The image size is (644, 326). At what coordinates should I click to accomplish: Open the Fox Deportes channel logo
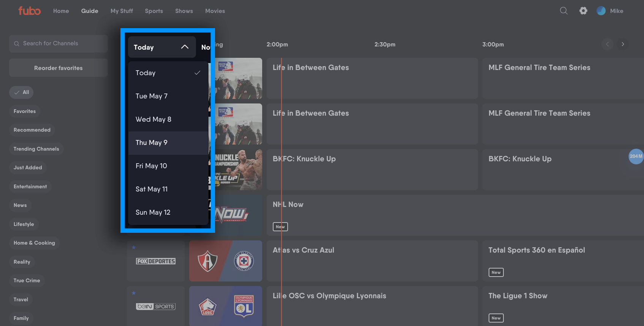pos(156,261)
